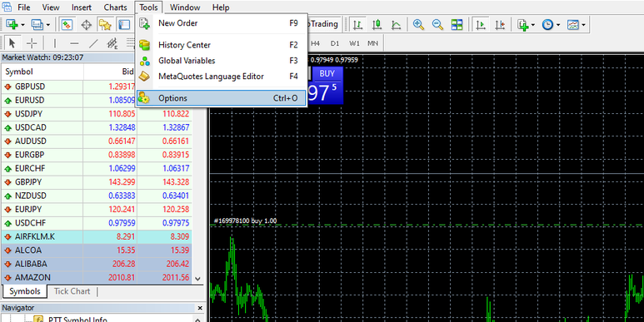Select the trendline drawing tool
The height and width of the screenshot is (322, 644).
[93, 43]
